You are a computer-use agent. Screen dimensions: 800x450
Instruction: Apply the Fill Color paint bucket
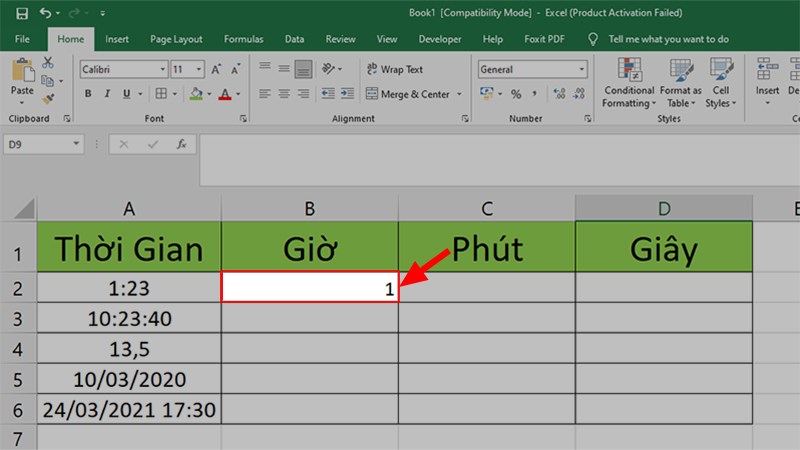(196, 93)
